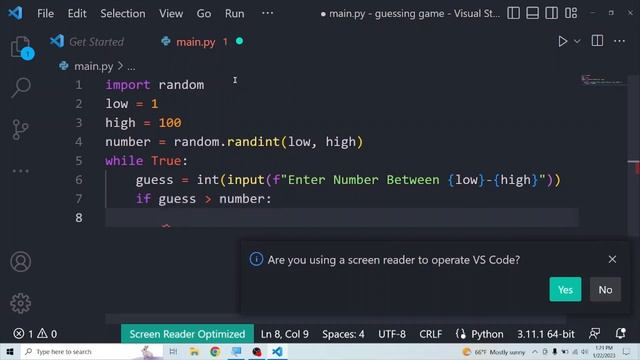Open File Explorer from taskbar

(194, 351)
